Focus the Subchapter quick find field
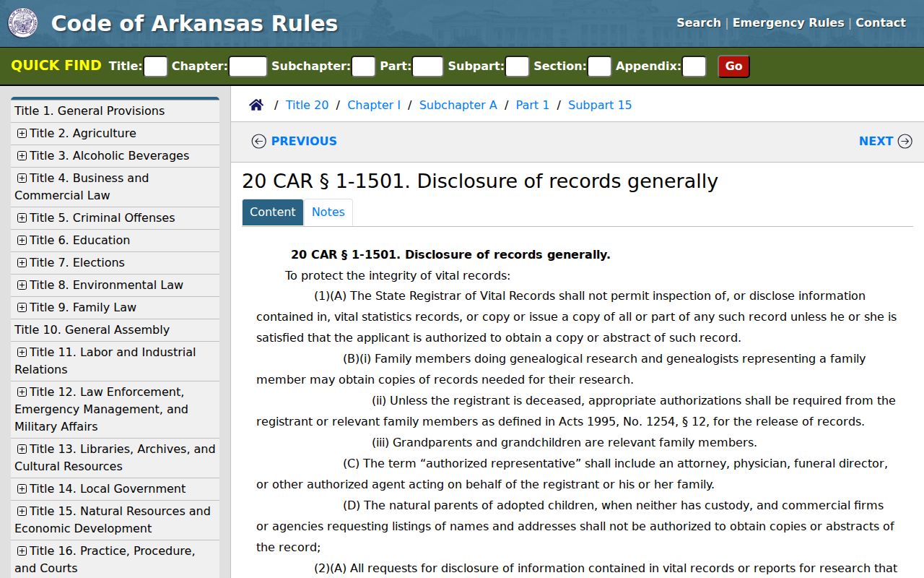This screenshot has width=924, height=578. tap(363, 66)
